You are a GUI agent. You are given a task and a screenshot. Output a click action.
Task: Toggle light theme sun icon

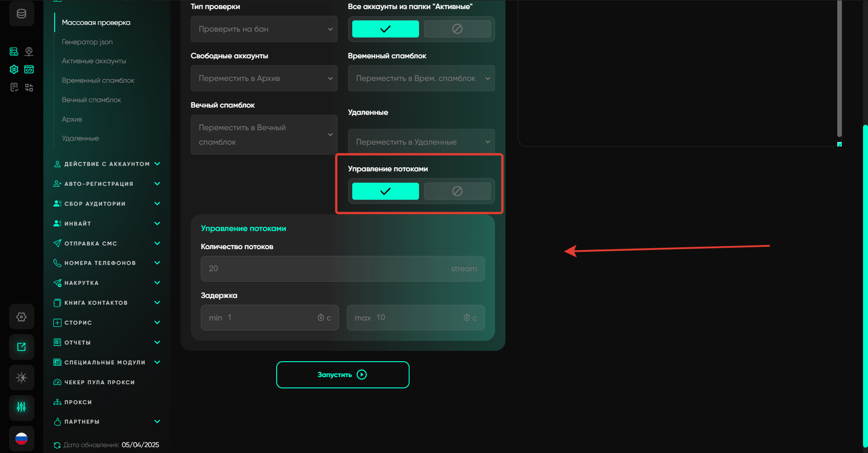click(21, 377)
